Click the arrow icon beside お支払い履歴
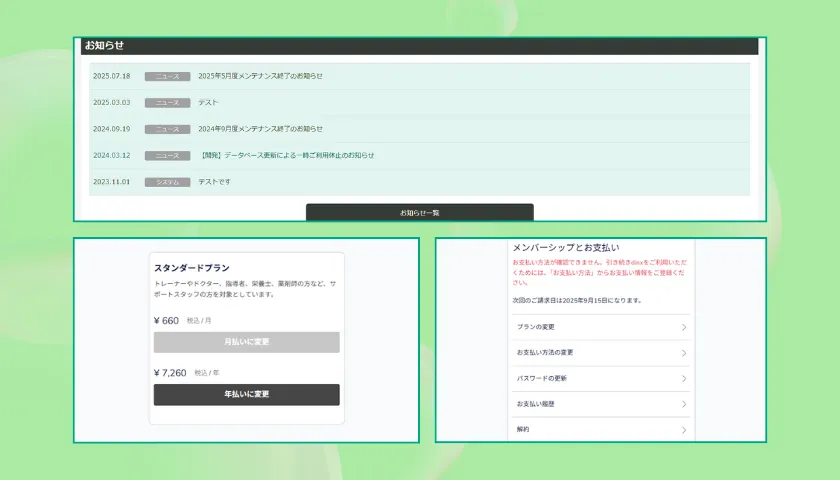The width and height of the screenshot is (840, 480). tap(684, 404)
